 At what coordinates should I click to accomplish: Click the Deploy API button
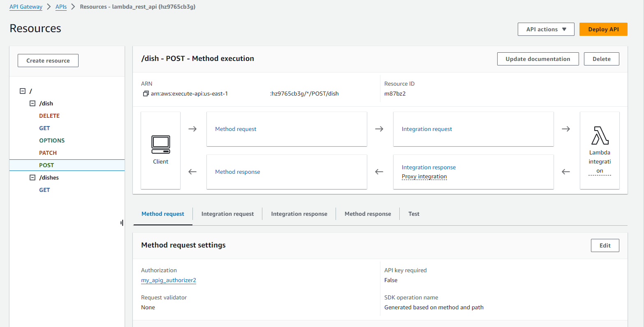[603, 29]
